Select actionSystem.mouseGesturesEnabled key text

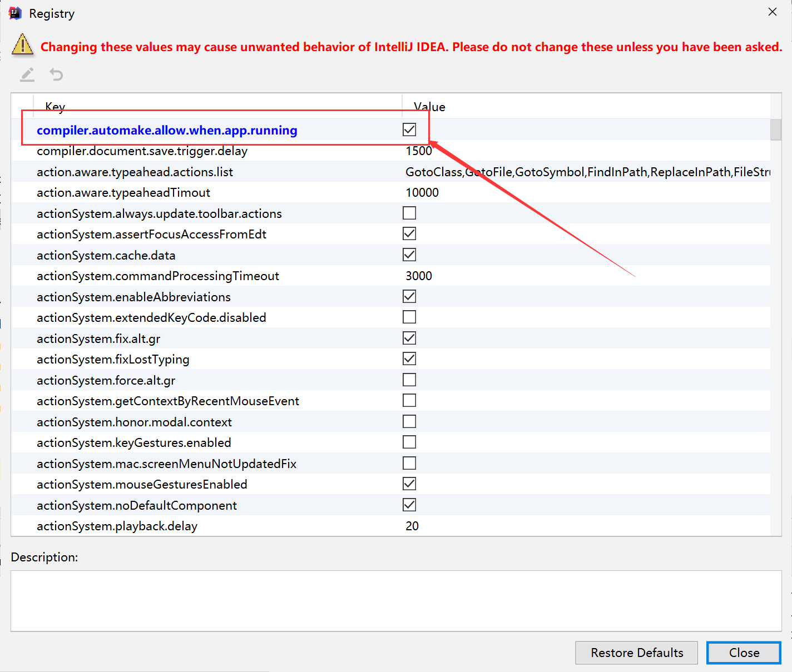click(142, 485)
